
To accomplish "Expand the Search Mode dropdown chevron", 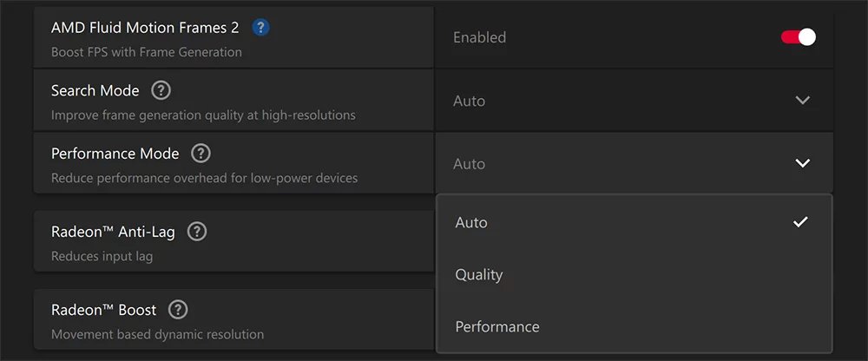I will [802, 101].
